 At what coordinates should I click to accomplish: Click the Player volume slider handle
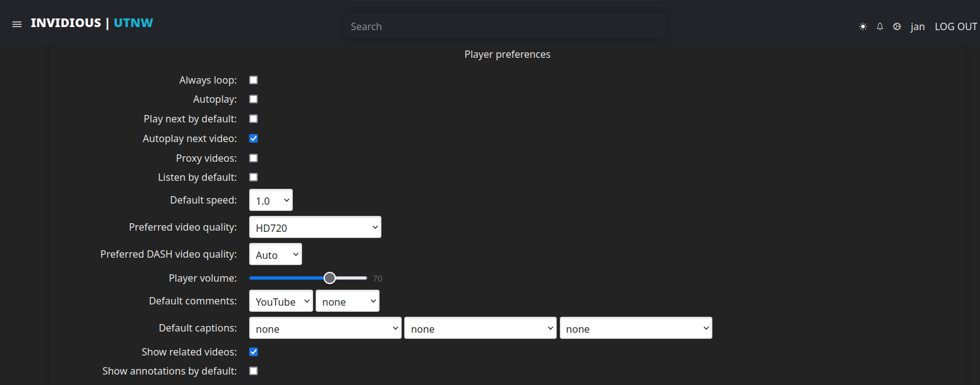coord(330,278)
